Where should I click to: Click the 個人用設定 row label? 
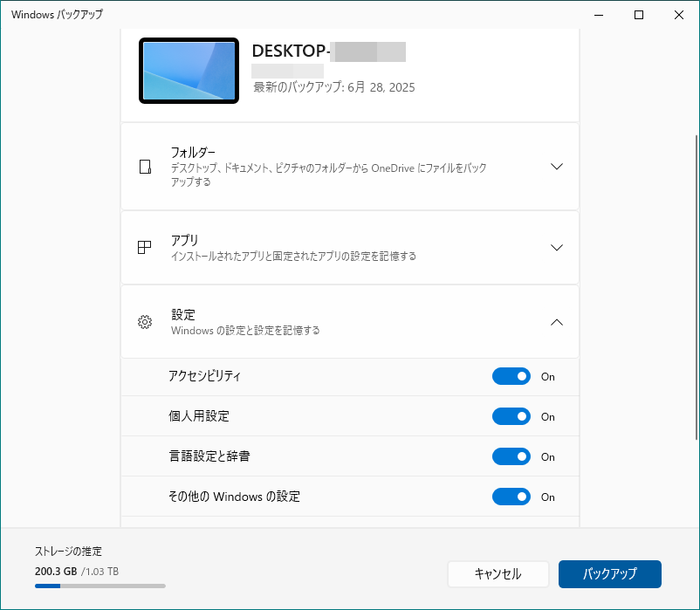[199, 417]
